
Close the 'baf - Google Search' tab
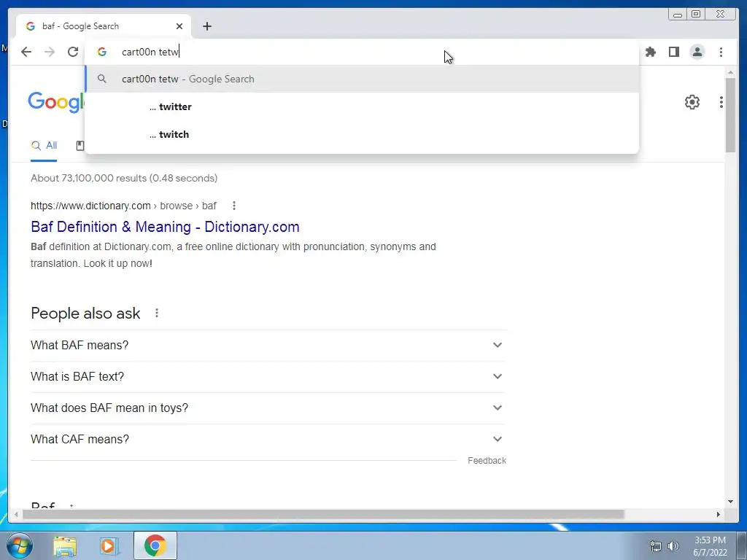pos(179,26)
